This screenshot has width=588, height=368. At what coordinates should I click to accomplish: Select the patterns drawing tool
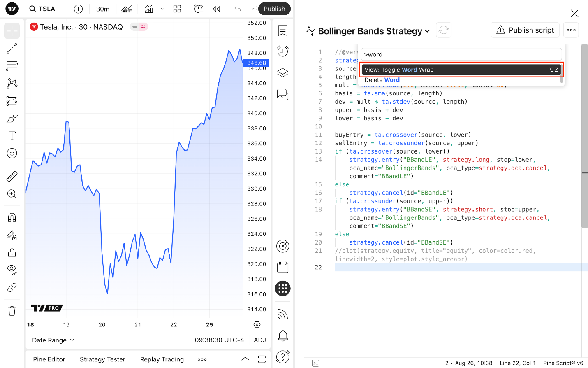[x=12, y=83]
